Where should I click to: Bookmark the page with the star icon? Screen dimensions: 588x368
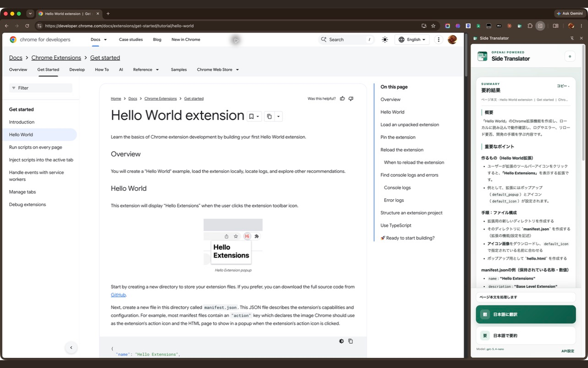point(433,26)
